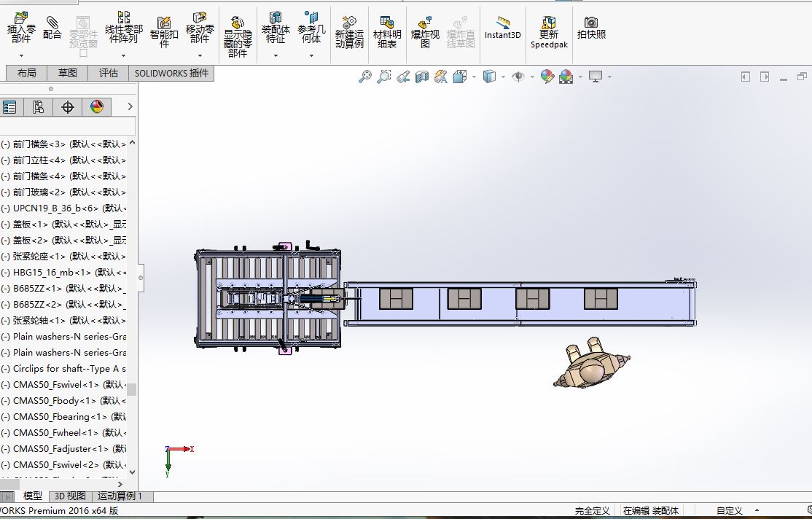Click tile-left document window button

745,77
